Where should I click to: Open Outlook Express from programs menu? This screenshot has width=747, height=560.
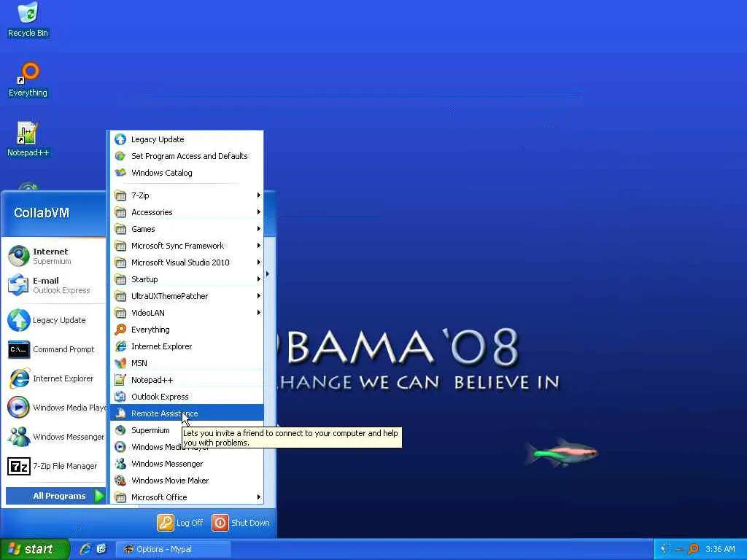coord(187,396)
